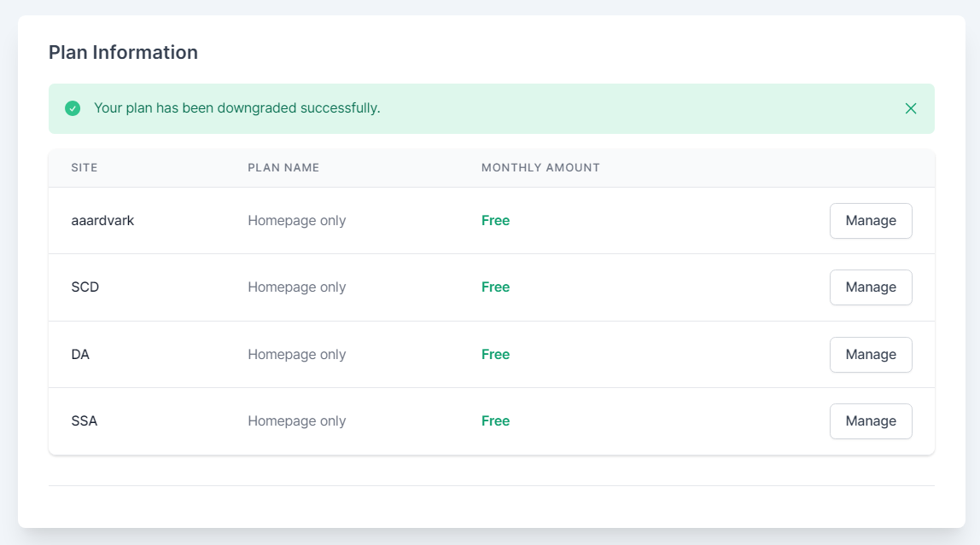The width and height of the screenshot is (980, 545).
Task: Click the SITE column header
Action: [85, 168]
